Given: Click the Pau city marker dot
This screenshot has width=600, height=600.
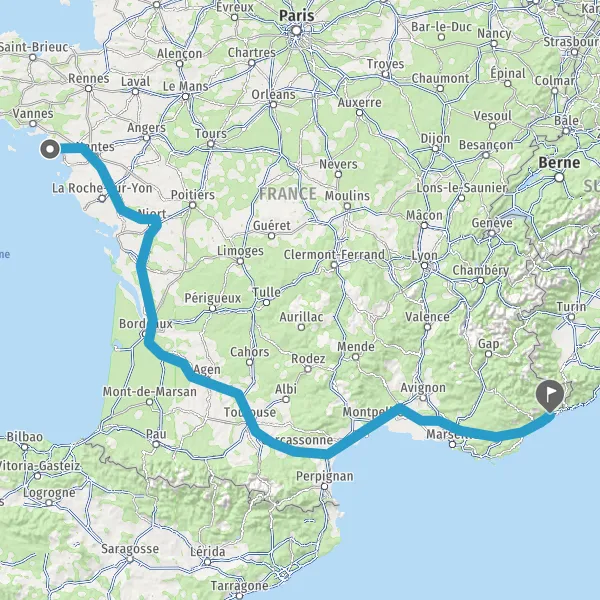Looking at the screenshot, I should [156, 444].
